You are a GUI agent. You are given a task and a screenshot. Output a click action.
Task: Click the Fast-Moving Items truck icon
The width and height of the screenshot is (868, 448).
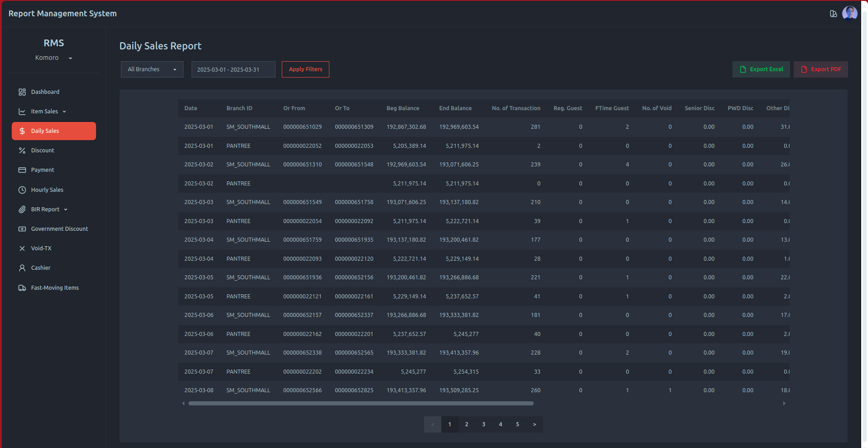22,288
